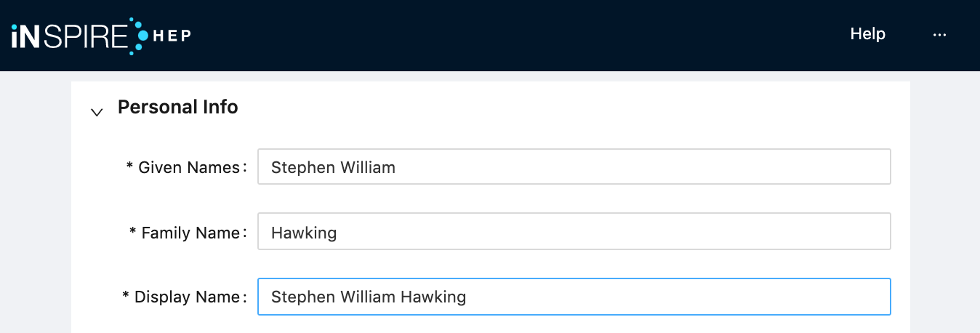Open the Help page
This screenshot has height=333, width=980.
[x=867, y=34]
